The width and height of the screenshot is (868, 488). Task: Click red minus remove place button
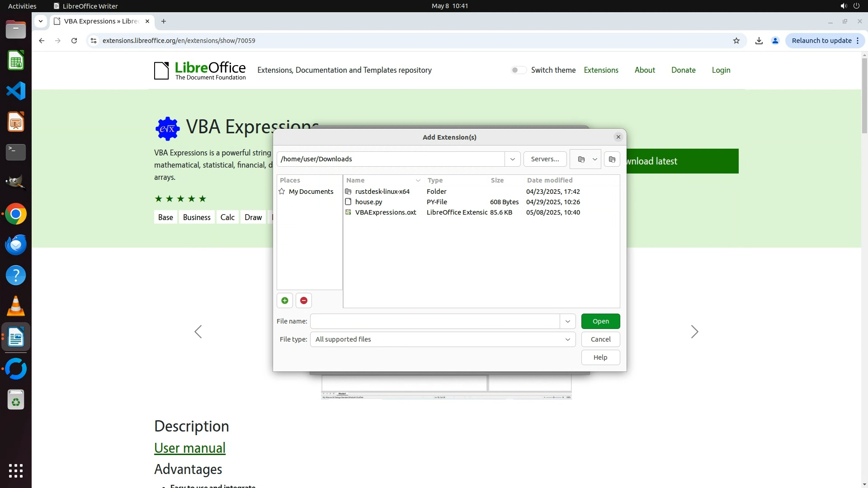tap(304, 300)
